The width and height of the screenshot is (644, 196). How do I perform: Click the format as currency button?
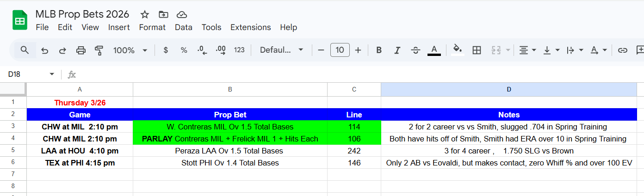pyautogui.click(x=166, y=50)
